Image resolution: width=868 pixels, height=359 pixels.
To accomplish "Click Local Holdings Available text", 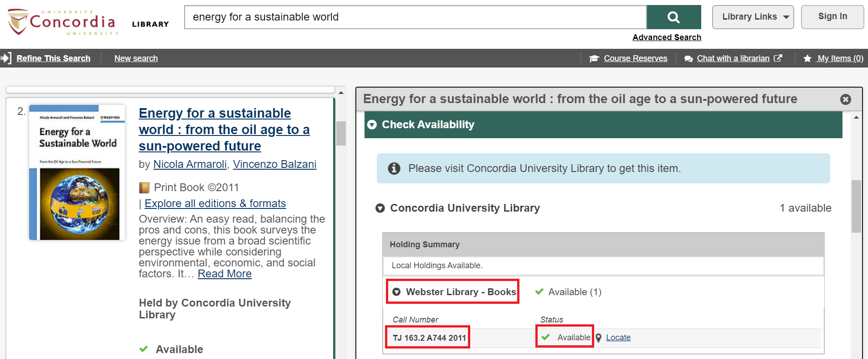I will [x=437, y=265].
